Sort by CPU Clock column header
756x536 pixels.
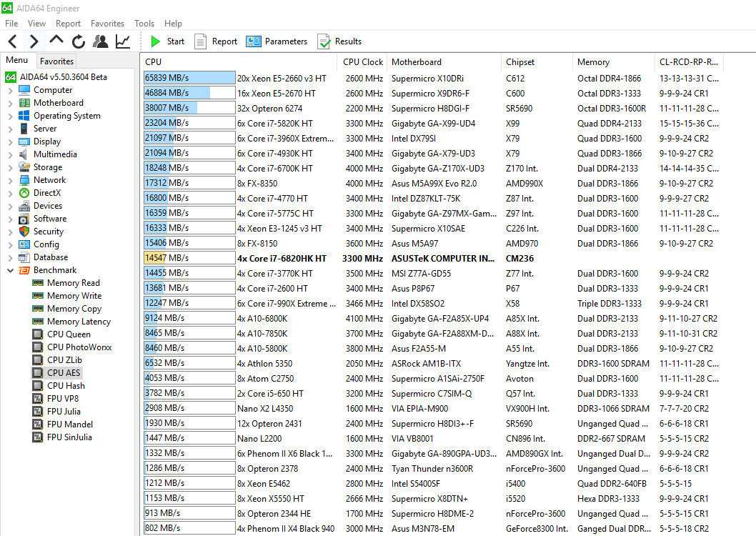(x=362, y=62)
